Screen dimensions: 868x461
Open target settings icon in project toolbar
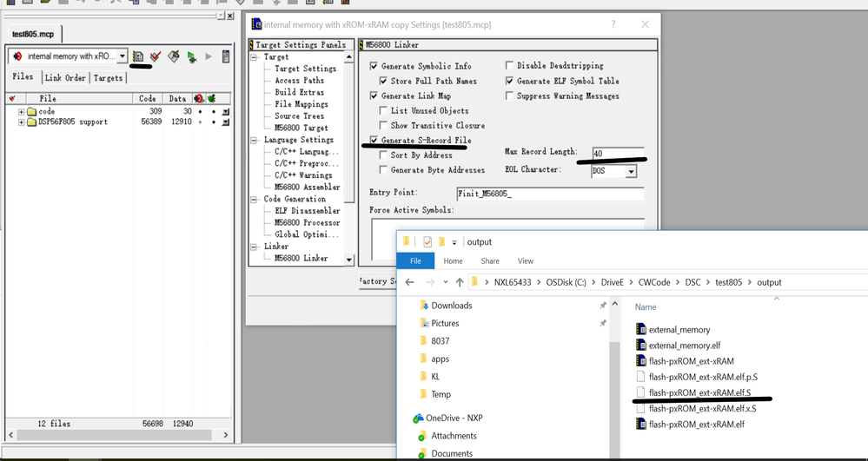138,56
